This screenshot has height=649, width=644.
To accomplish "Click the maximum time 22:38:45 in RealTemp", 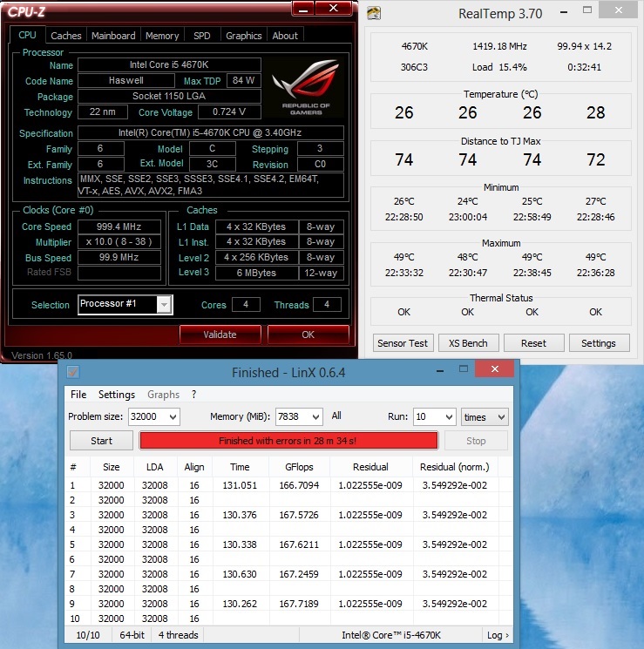I will pos(532,273).
